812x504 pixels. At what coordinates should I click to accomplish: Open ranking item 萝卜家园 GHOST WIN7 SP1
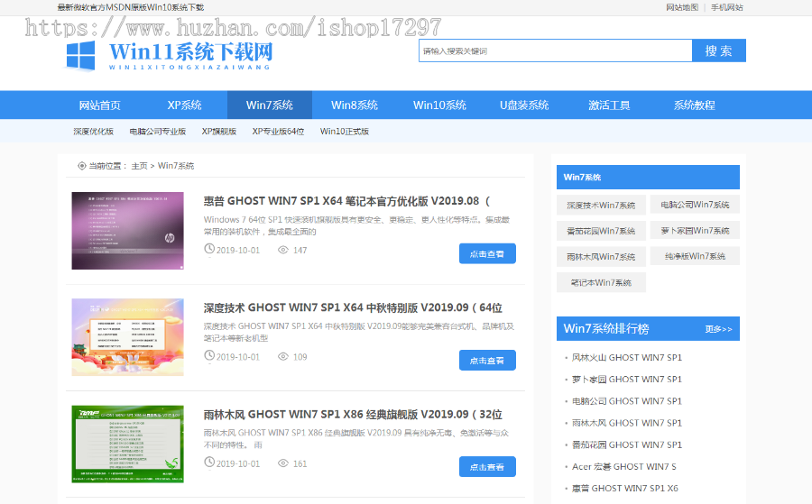click(x=627, y=380)
